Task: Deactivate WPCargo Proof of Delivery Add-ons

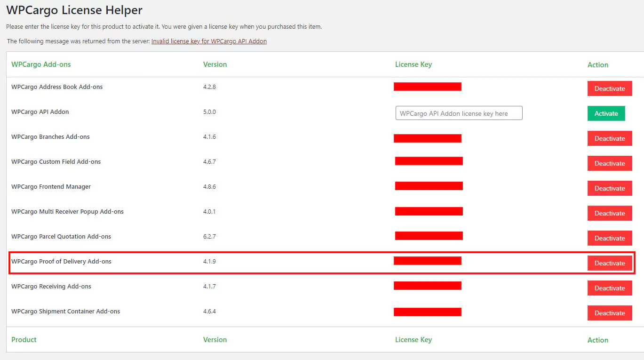Action: point(609,263)
